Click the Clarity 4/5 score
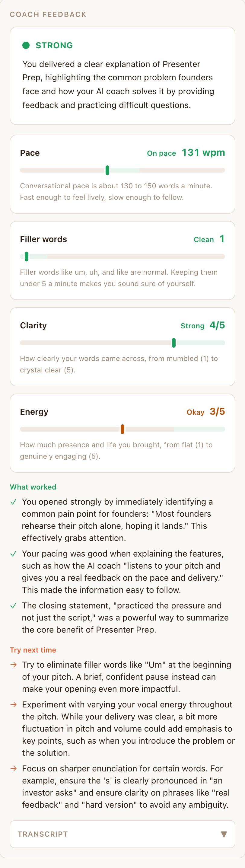This screenshot has height=868, width=245. (217, 325)
